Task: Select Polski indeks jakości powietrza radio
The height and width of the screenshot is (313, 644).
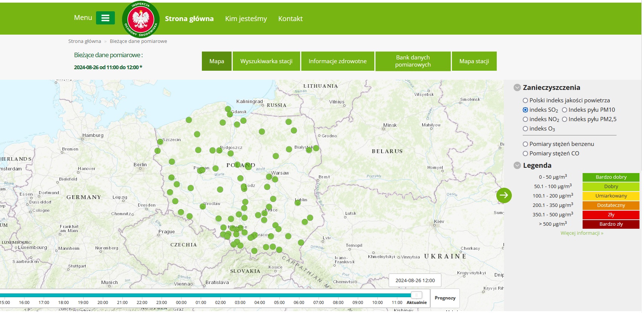Action: click(525, 100)
